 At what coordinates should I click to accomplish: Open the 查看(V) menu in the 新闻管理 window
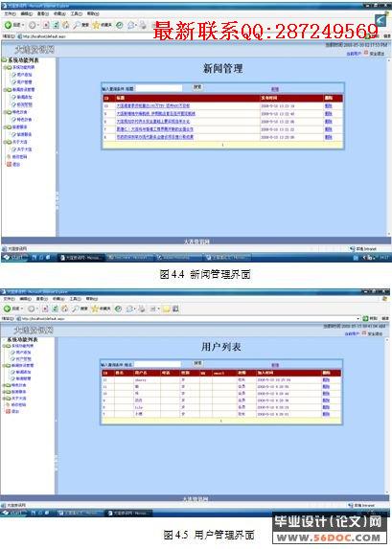coord(43,13)
